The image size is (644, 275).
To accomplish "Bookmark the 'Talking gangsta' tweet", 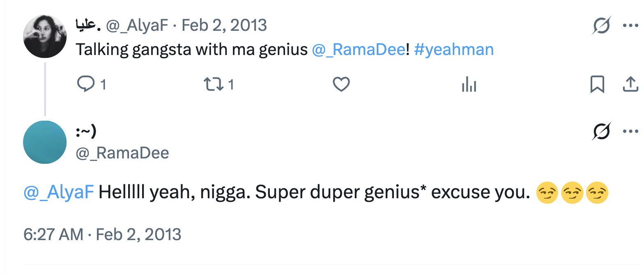I will [x=597, y=85].
